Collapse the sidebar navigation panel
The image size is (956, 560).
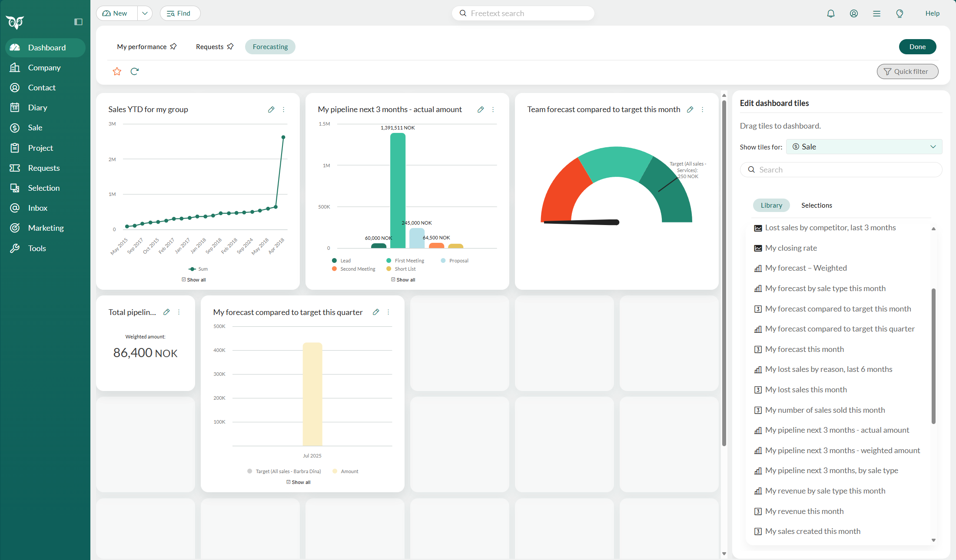(78, 22)
